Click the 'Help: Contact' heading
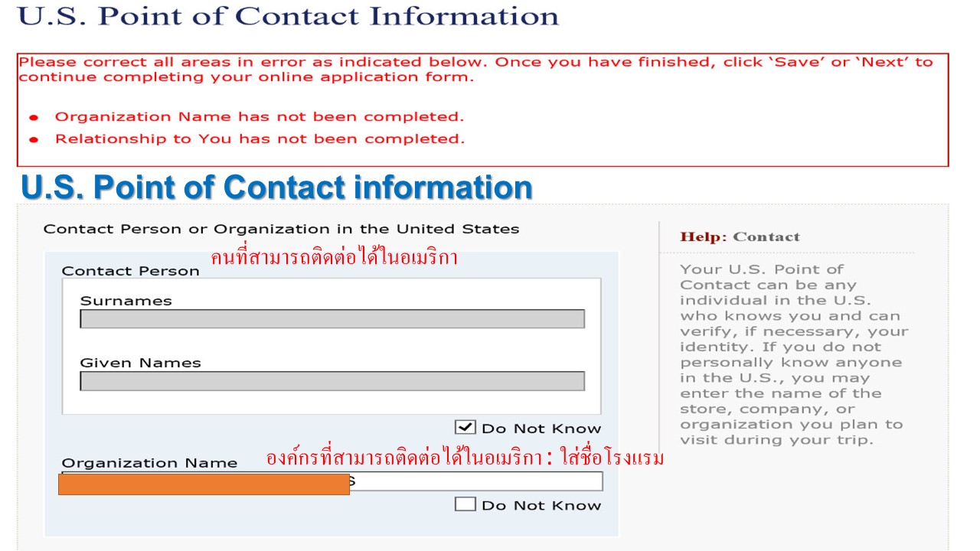 740,237
